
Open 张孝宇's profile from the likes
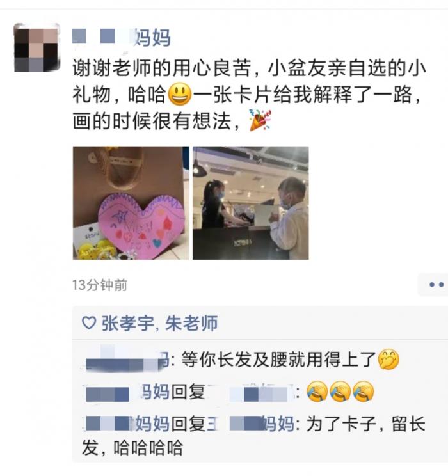pos(127,323)
